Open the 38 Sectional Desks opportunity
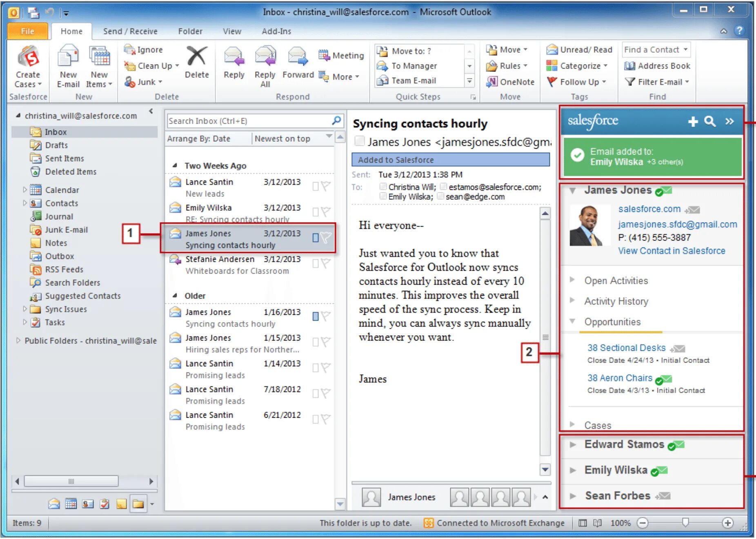756x539 pixels. tap(627, 348)
